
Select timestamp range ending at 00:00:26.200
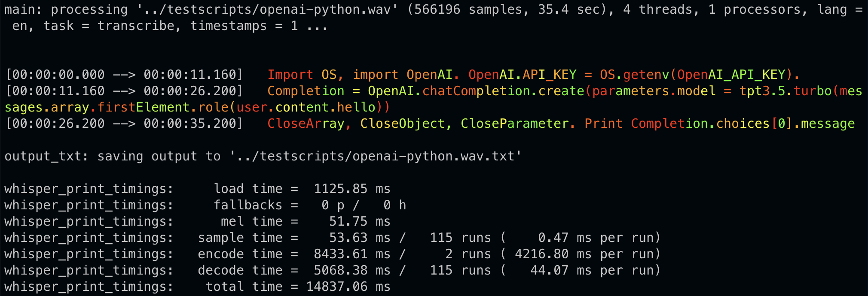(x=124, y=91)
